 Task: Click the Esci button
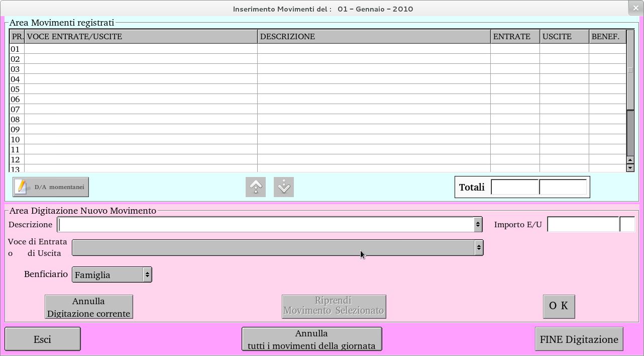pos(43,339)
